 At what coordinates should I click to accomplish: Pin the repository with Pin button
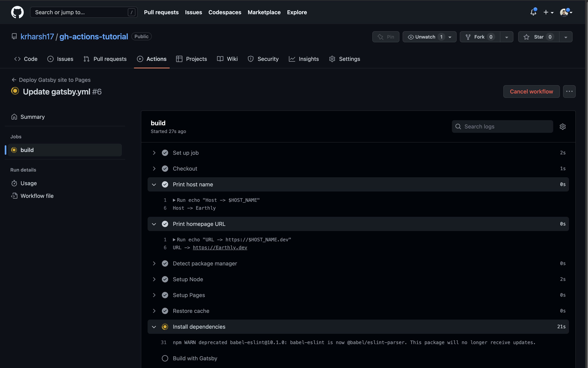[386, 37]
